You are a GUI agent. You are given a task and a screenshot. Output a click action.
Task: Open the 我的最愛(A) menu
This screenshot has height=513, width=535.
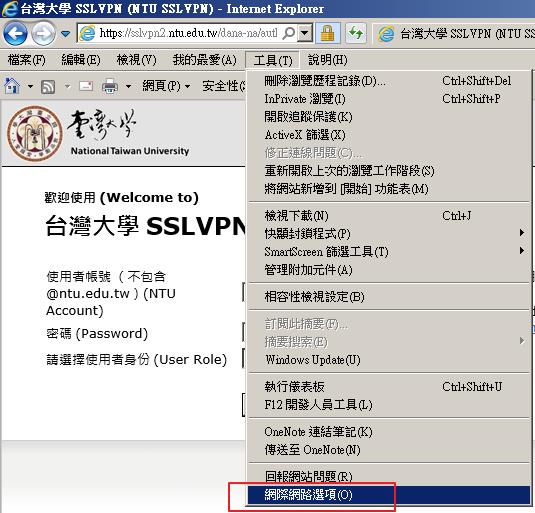pyautogui.click(x=204, y=60)
